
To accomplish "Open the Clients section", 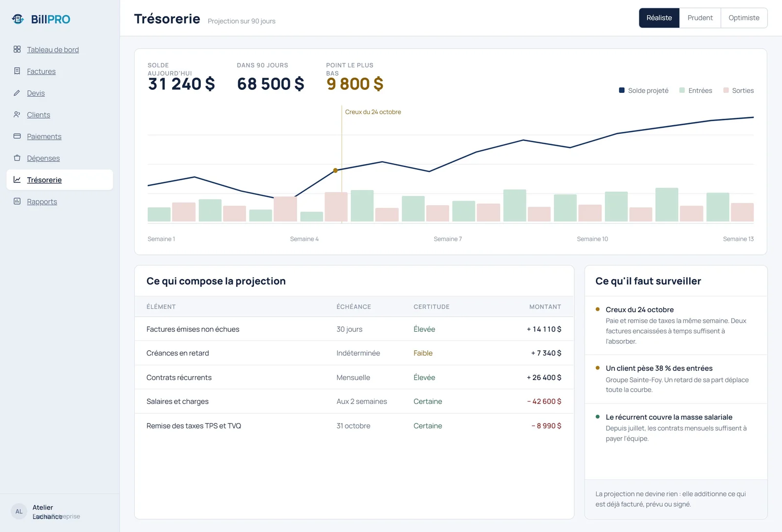I will (x=39, y=115).
